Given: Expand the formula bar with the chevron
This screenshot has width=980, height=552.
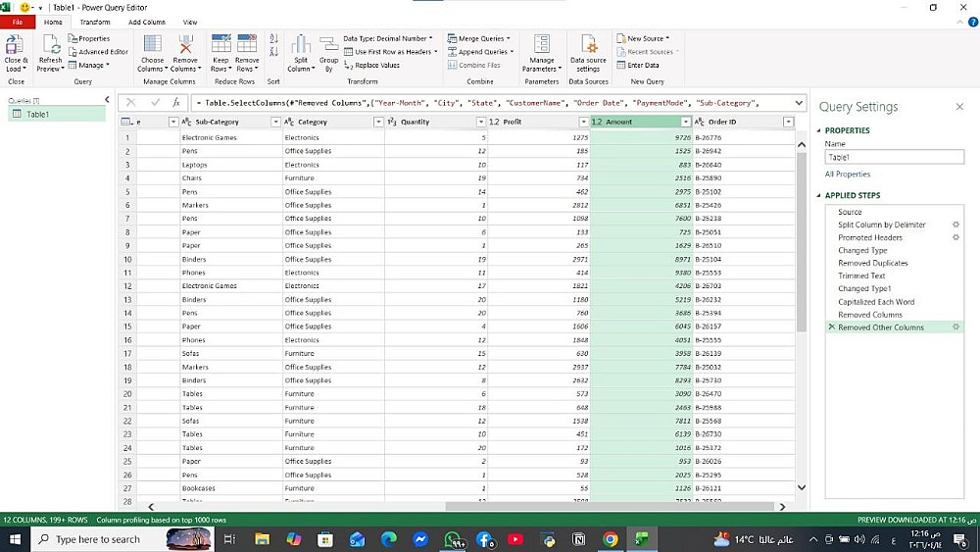Looking at the screenshot, I should click(x=800, y=103).
